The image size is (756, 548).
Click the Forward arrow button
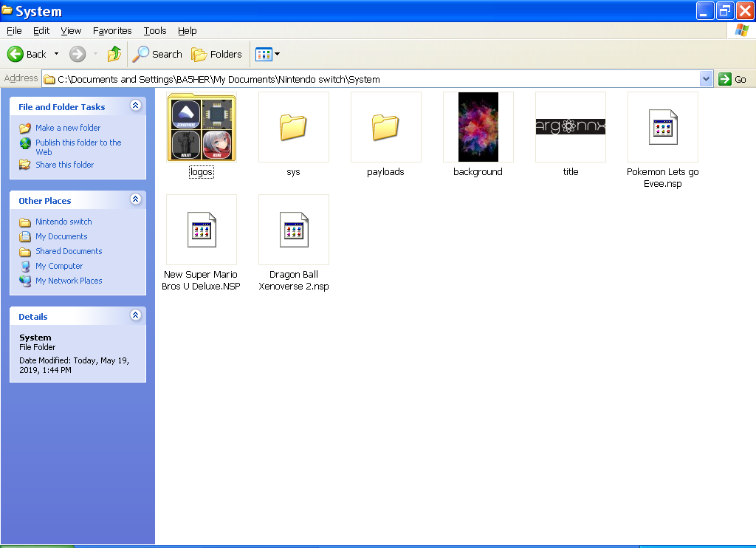[x=77, y=54]
